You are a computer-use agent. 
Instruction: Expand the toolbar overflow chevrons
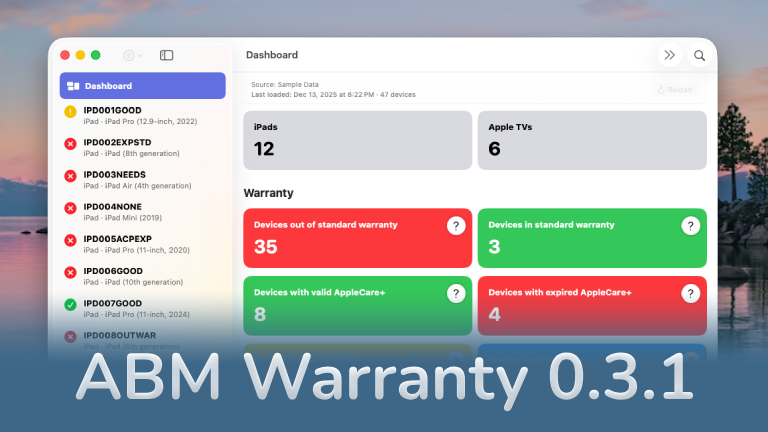(670, 56)
